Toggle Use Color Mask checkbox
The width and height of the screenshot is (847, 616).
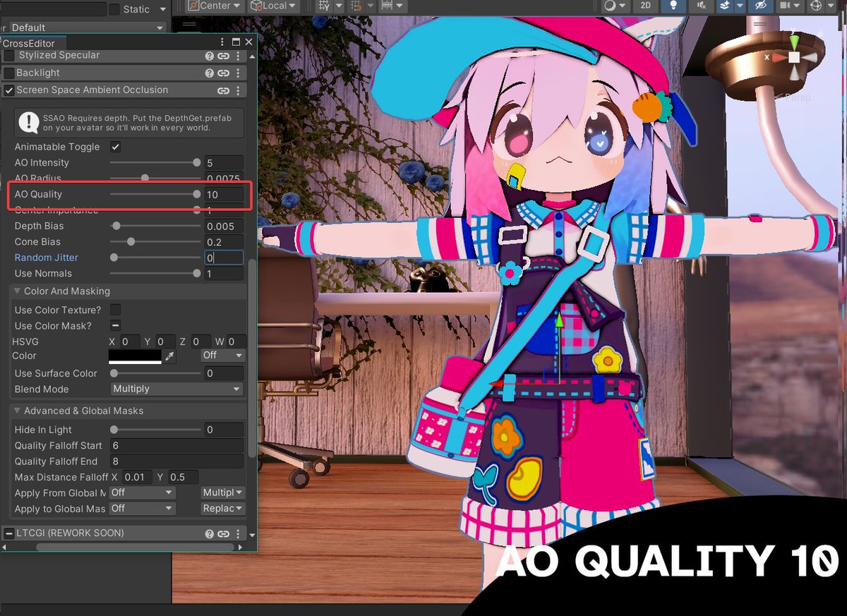(116, 326)
